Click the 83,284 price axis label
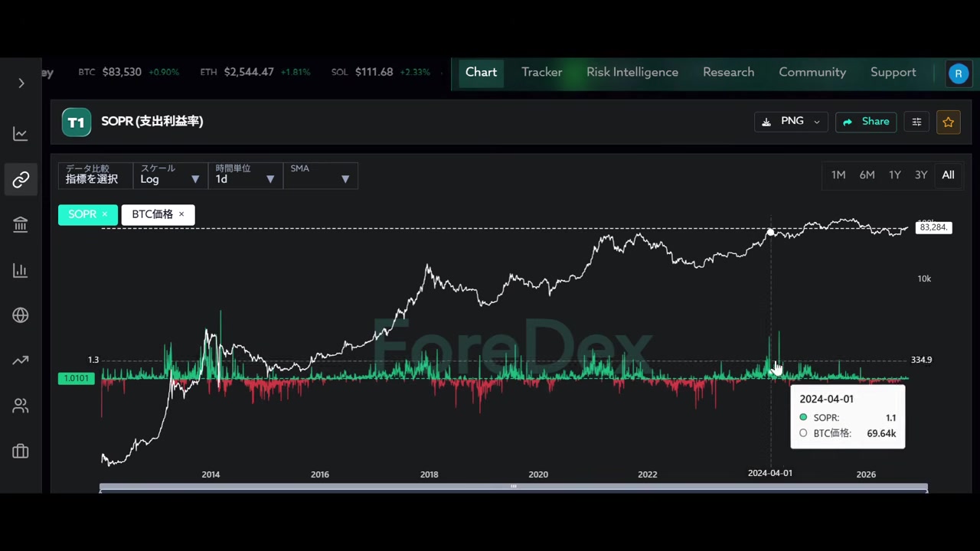This screenshot has width=980, height=551. 933,227
